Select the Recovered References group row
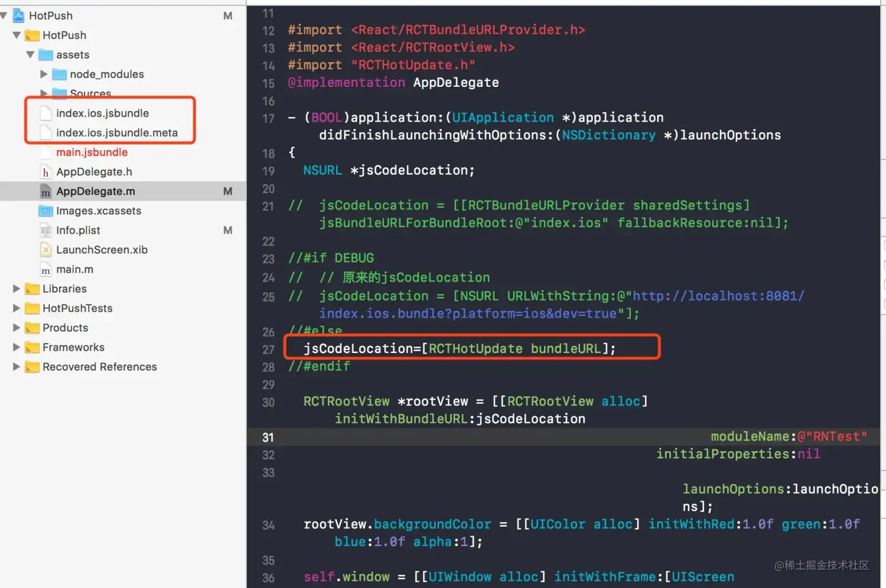The width and height of the screenshot is (886, 588). pos(123,367)
